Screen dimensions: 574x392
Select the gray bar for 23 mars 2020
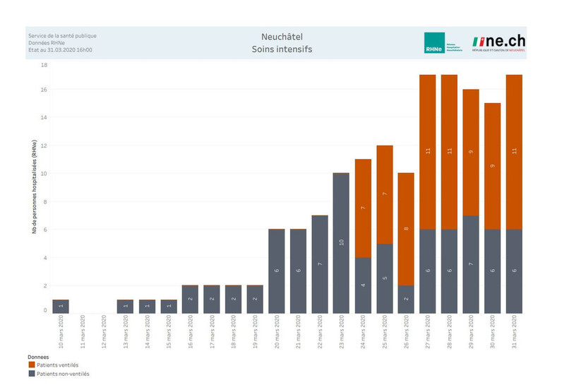(x=341, y=243)
